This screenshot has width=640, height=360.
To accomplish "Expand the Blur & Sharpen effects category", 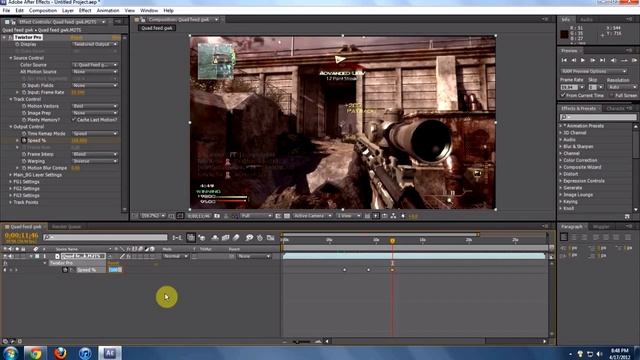I will pyautogui.click(x=561, y=147).
